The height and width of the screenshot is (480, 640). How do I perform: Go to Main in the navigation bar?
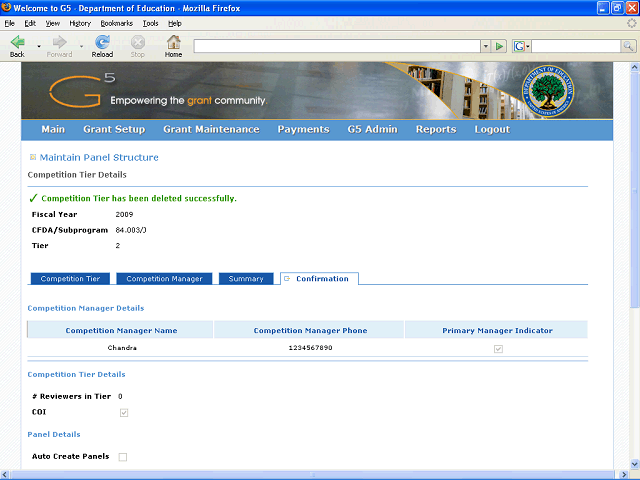[53, 129]
